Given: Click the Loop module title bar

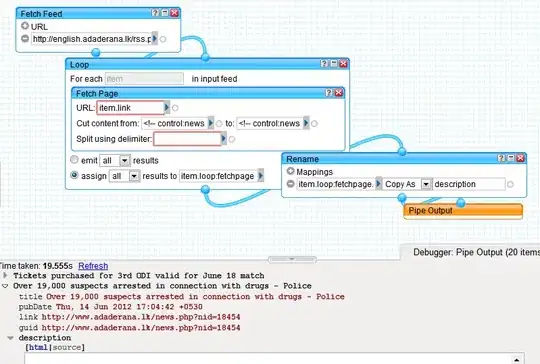Looking at the screenshot, I should pyautogui.click(x=208, y=64).
